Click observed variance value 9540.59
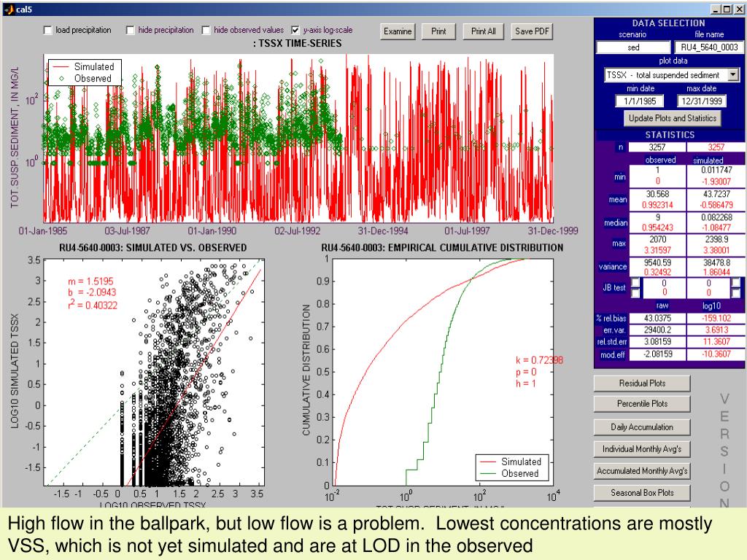The image size is (747, 560). pyautogui.click(x=657, y=262)
